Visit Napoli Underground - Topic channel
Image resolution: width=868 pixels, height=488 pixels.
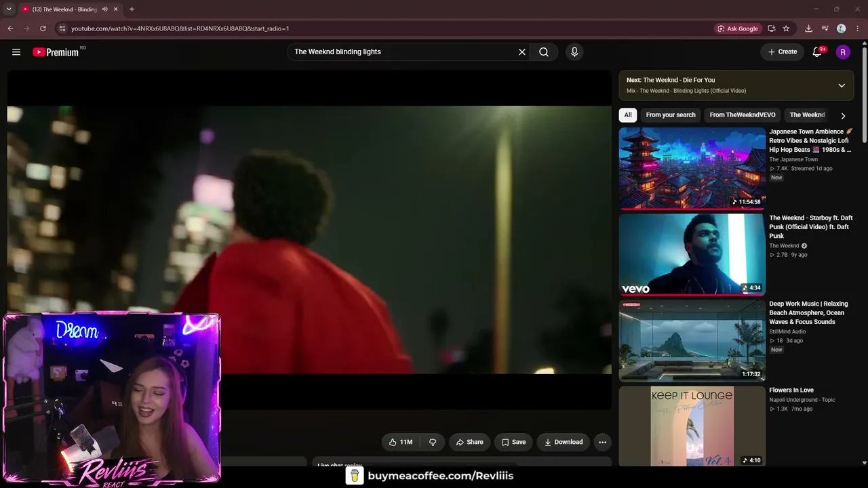(802, 400)
